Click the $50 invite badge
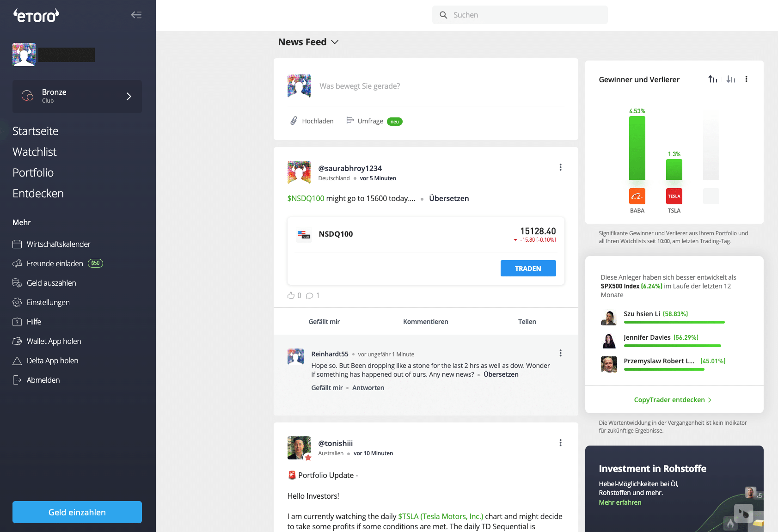Image resolution: width=778 pixels, height=532 pixels. [96, 263]
